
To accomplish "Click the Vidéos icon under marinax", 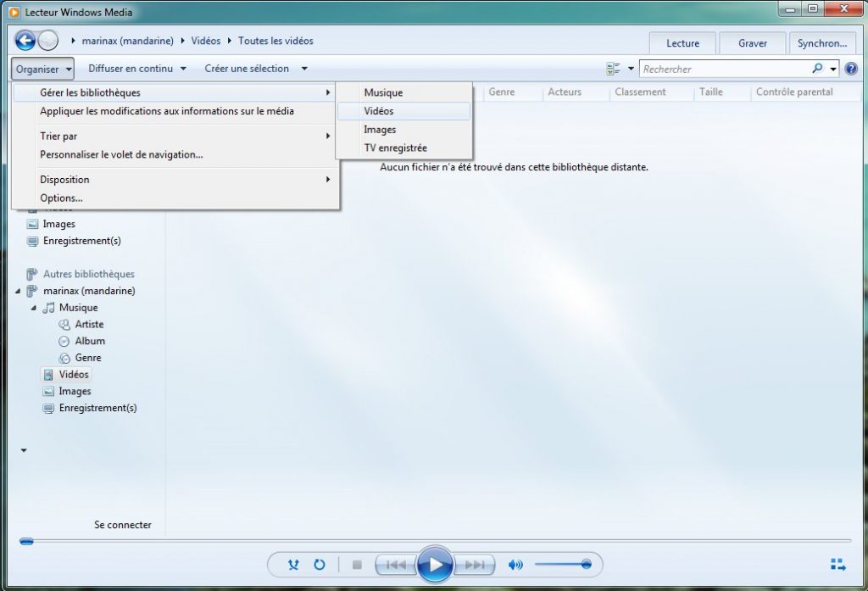I will pyautogui.click(x=48, y=375).
